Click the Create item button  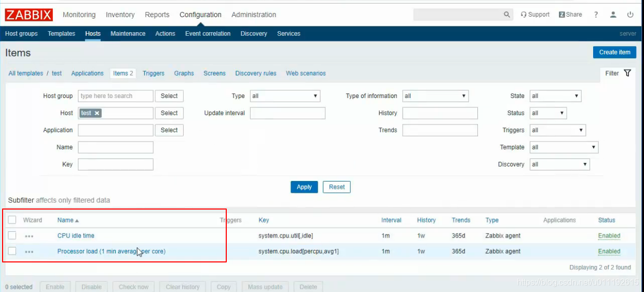(x=614, y=52)
